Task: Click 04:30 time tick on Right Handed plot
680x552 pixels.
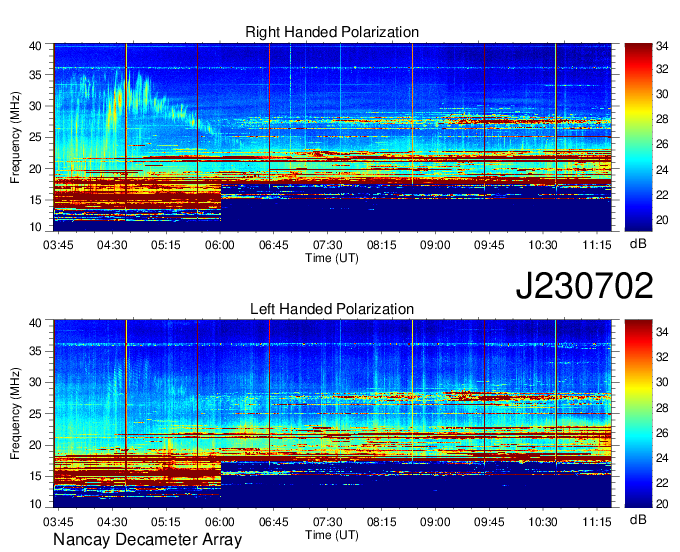Action: (112, 245)
